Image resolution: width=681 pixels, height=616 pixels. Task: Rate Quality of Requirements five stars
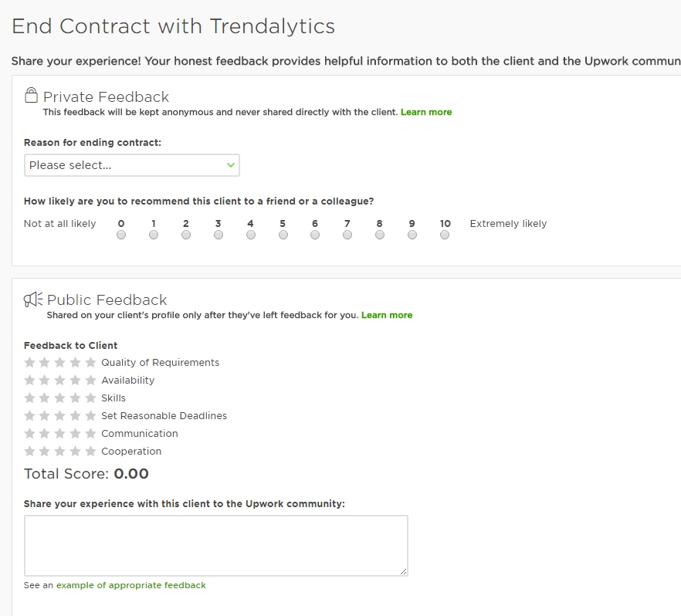[90, 362]
